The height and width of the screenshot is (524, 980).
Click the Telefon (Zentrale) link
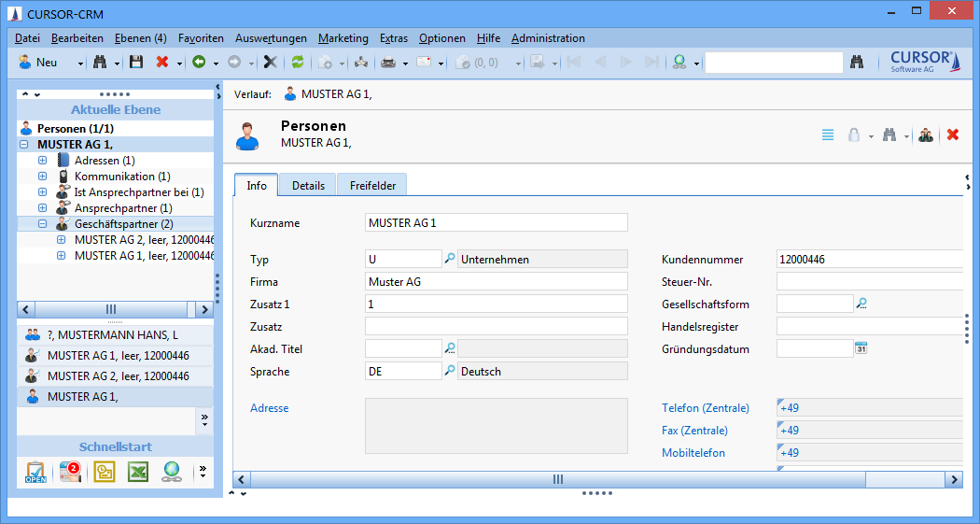tap(705, 408)
